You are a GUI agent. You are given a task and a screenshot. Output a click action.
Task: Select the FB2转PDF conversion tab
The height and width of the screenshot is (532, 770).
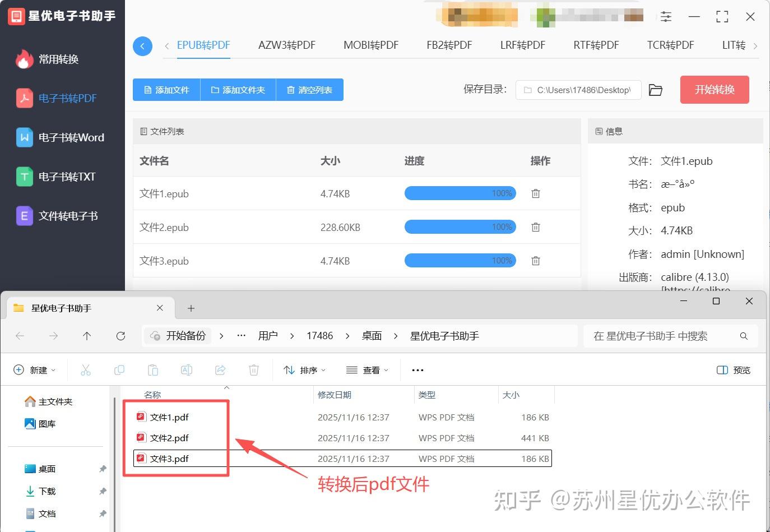pyautogui.click(x=449, y=45)
